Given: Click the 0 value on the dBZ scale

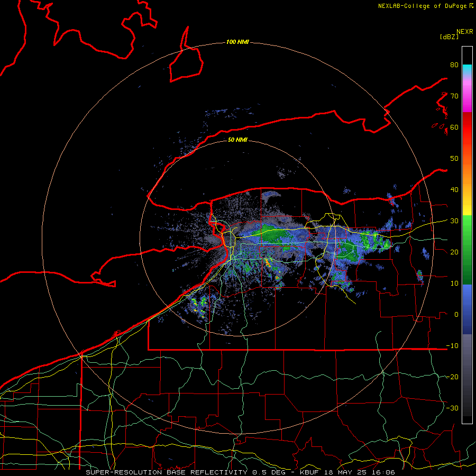Looking at the screenshot, I should [456, 315].
